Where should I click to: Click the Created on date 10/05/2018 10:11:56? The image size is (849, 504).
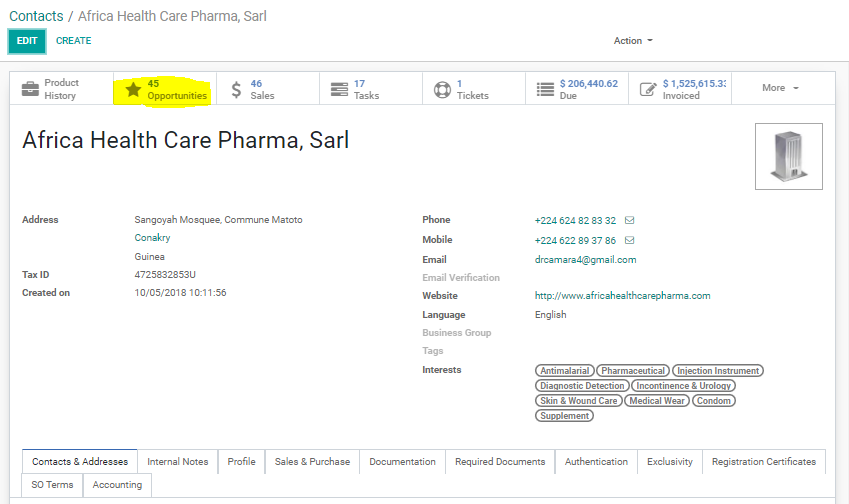[x=180, y=293]
